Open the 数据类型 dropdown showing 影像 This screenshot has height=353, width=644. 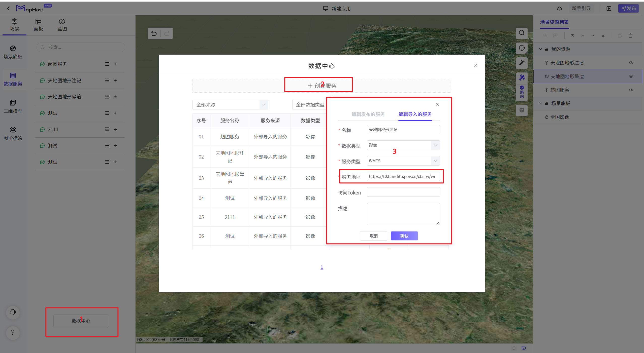click(x=403, y=145)
